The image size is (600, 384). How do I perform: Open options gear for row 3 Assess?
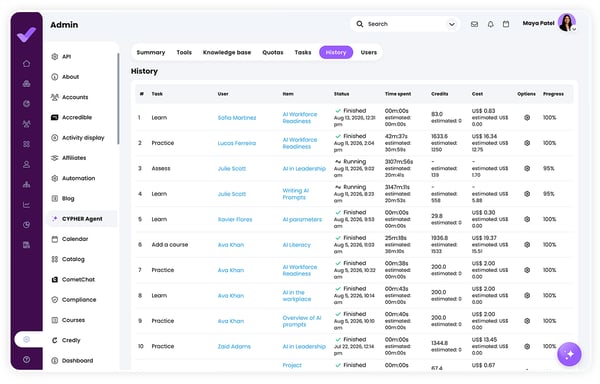pyautogui.click(x=527, y=168)
